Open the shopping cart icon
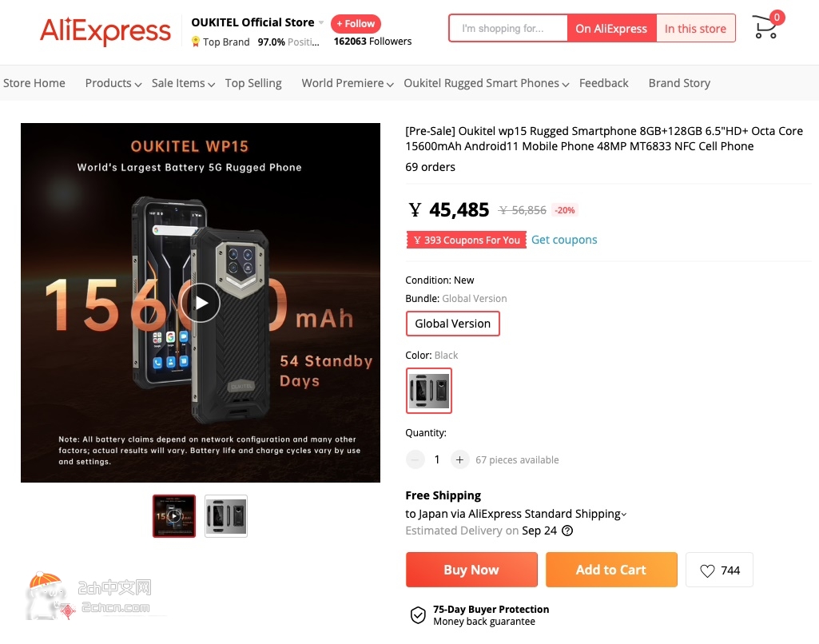Viewport: 819px width, 644px height. pyautogui.click(x=765, y=26)
